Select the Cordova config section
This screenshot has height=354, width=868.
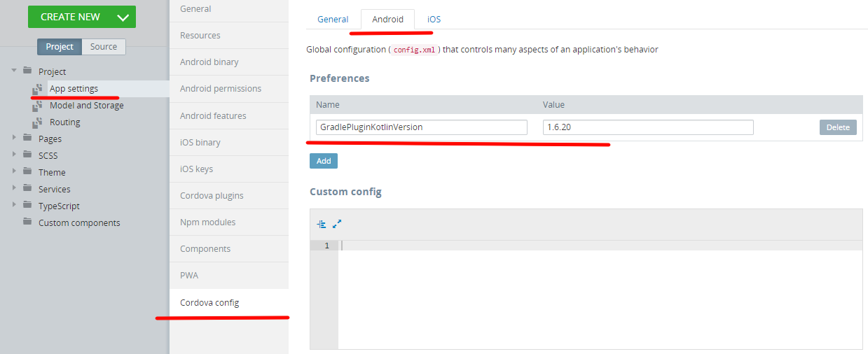click(x=229, y=302)
